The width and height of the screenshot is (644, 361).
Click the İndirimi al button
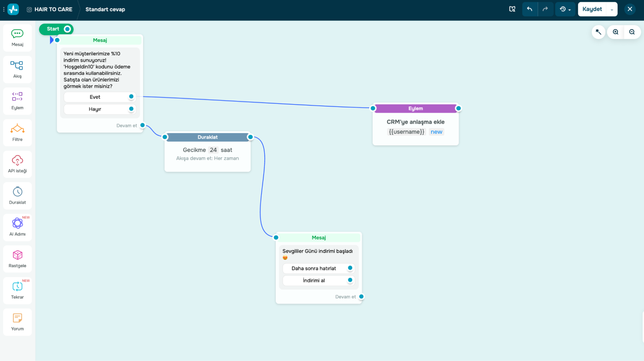[313, 280]
